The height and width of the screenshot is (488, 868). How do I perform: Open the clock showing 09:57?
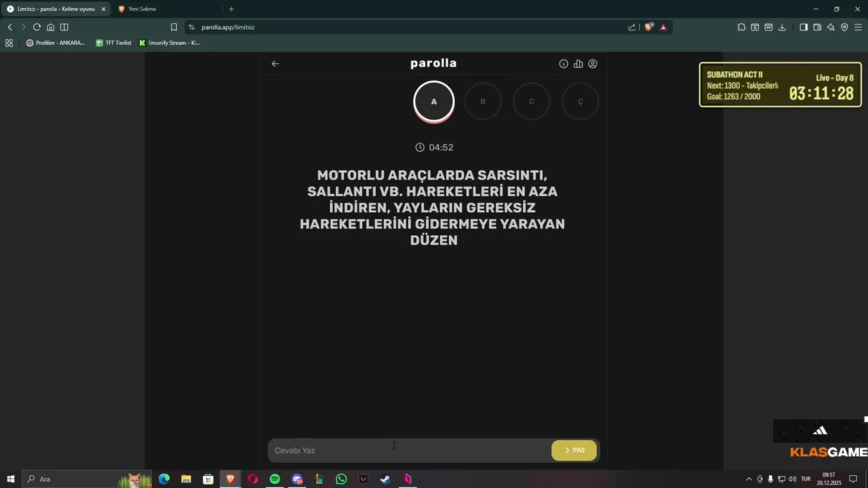[x=829, y=479]
